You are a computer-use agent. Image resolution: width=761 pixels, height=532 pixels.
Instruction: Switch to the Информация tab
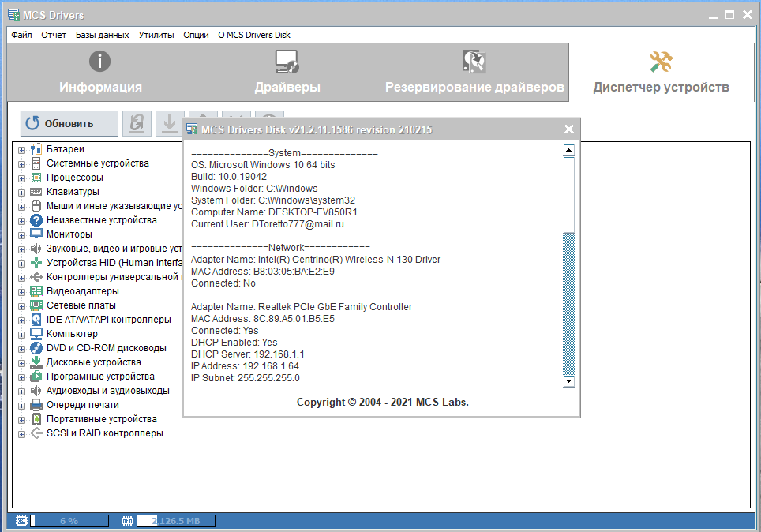click(100, 73)
